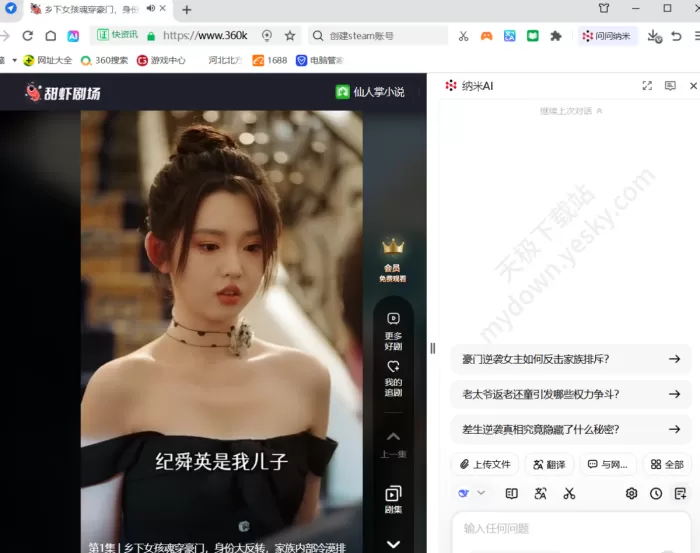Open the orange game controller extension
Screen dimensions: 700x553
[486, 36]
